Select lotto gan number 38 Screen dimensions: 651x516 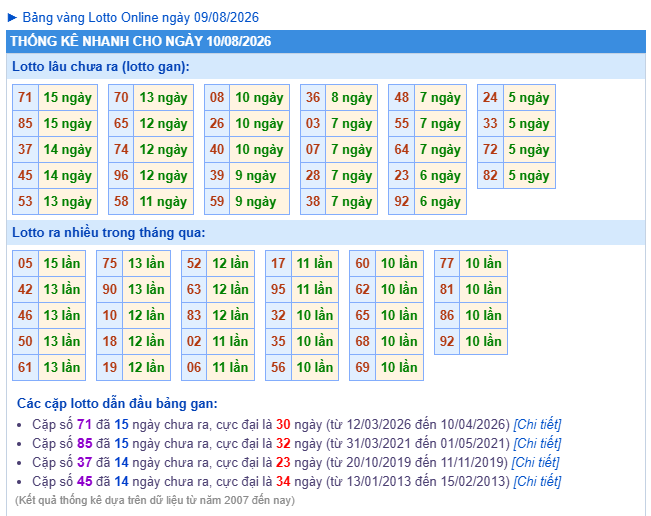point(313,201)
